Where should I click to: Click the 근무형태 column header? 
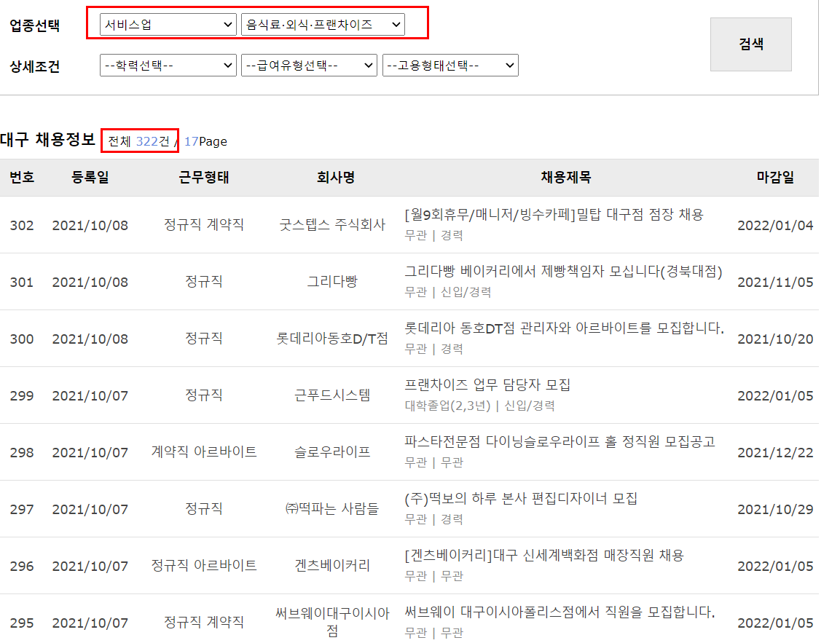click(x=203, y=177)
